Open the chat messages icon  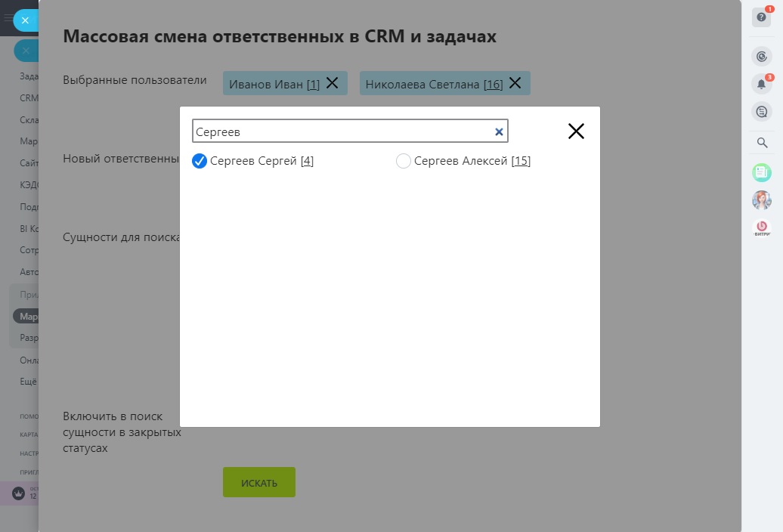pyautogui.click(x=761, y=112)
